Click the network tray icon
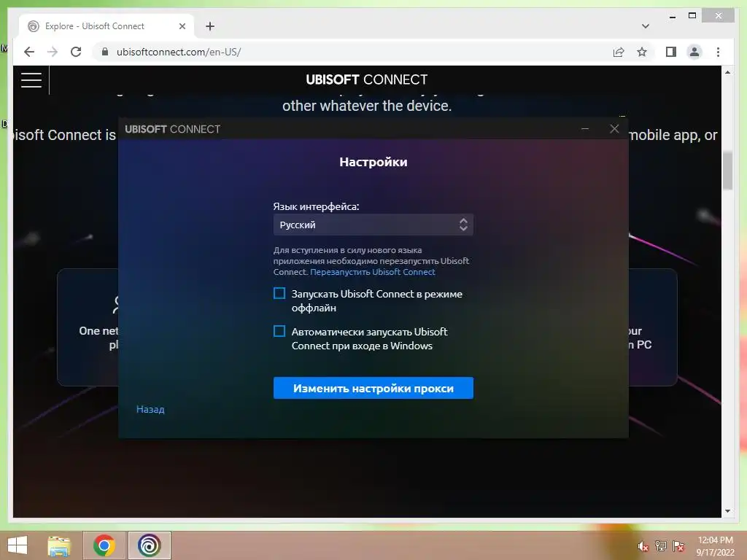This screenshot has width=747, height=560. tap(661, 546)
